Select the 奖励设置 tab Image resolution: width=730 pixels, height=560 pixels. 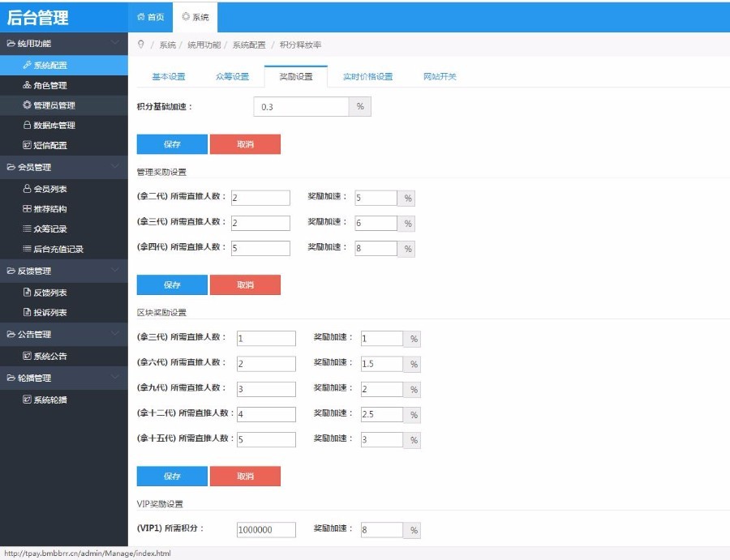(296, 77)
